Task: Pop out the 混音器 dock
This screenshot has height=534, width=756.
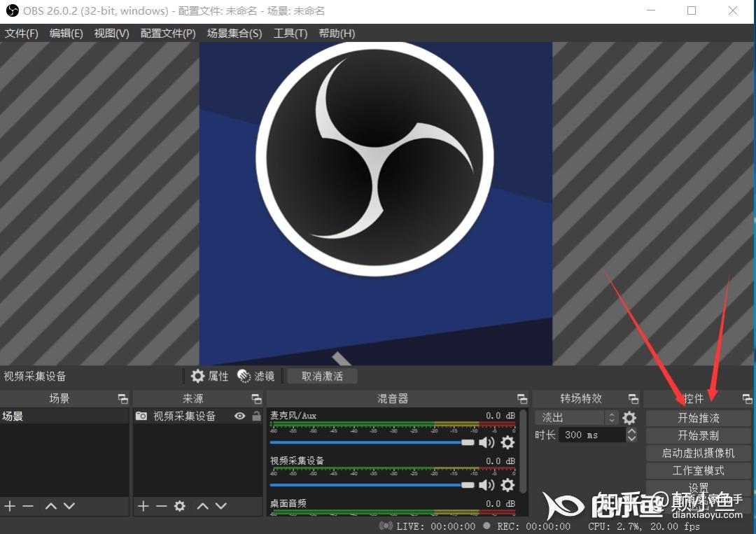Action: pos(522,398)
